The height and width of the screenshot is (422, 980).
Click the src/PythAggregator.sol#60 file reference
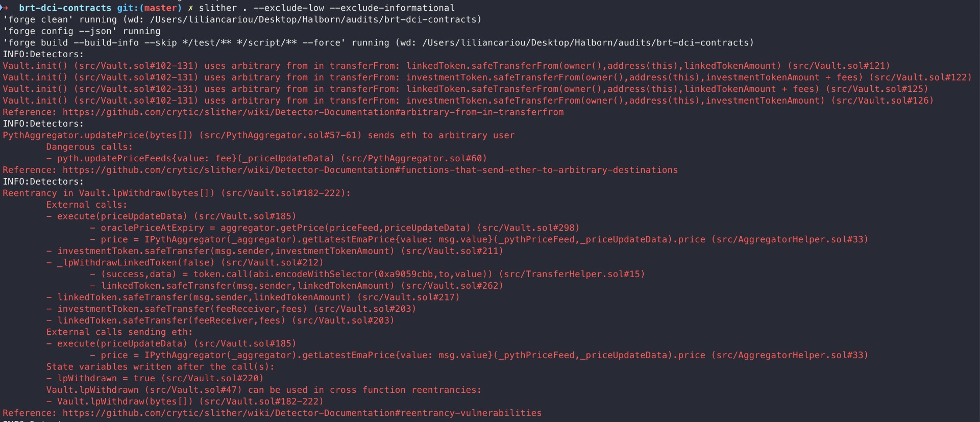[414, 159]
